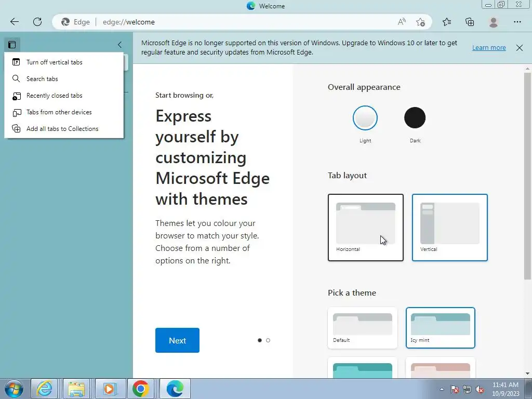Go to second page indicator dot
532x399 pixels.
(x=268, y=340)
